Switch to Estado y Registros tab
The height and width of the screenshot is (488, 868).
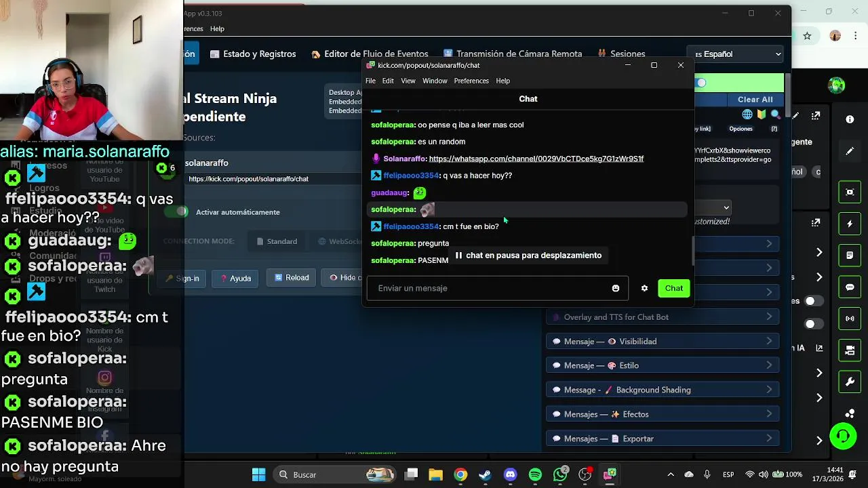(253, 54)
